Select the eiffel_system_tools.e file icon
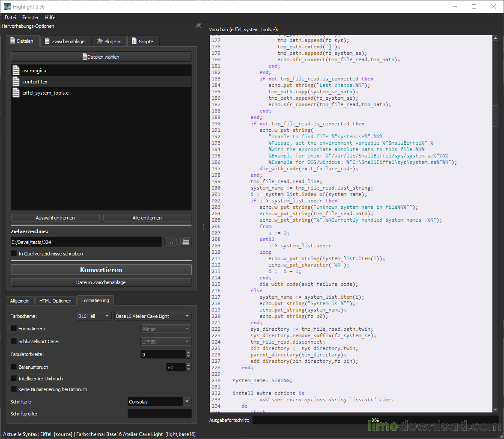Image resolution: width=504 pixels, height=439 pixels. (x=16, y=93)
